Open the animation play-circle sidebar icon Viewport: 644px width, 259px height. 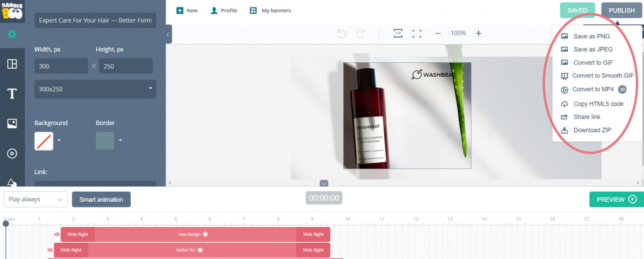pyautogui.click(x=13, y=153)
